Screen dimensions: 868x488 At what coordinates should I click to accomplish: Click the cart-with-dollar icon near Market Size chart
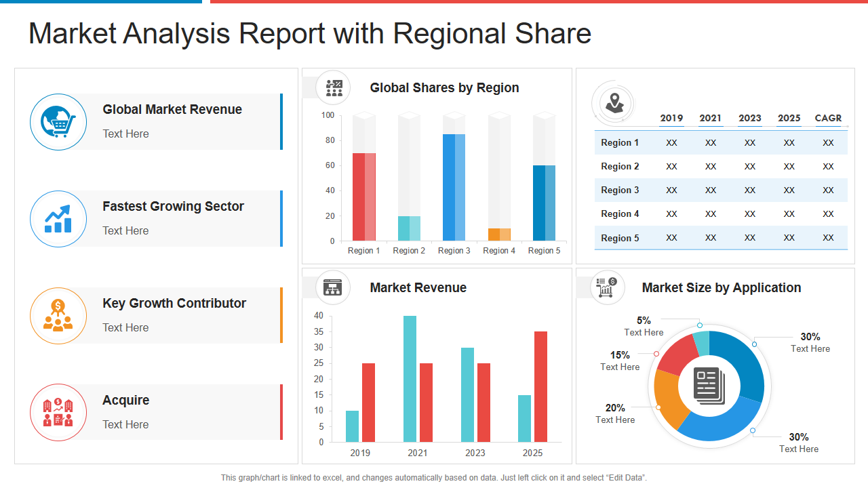pyautogui.click(x=608, y=287)
